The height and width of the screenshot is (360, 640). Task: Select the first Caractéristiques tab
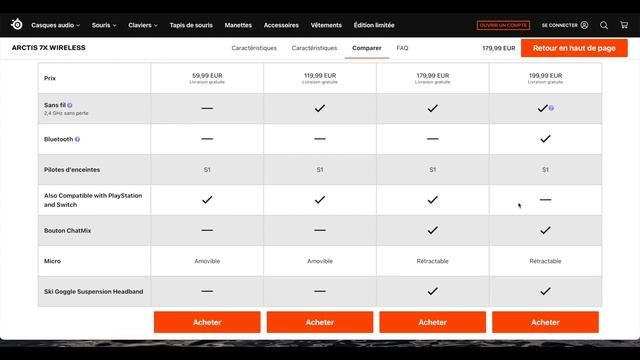click(x=254, y=48)
